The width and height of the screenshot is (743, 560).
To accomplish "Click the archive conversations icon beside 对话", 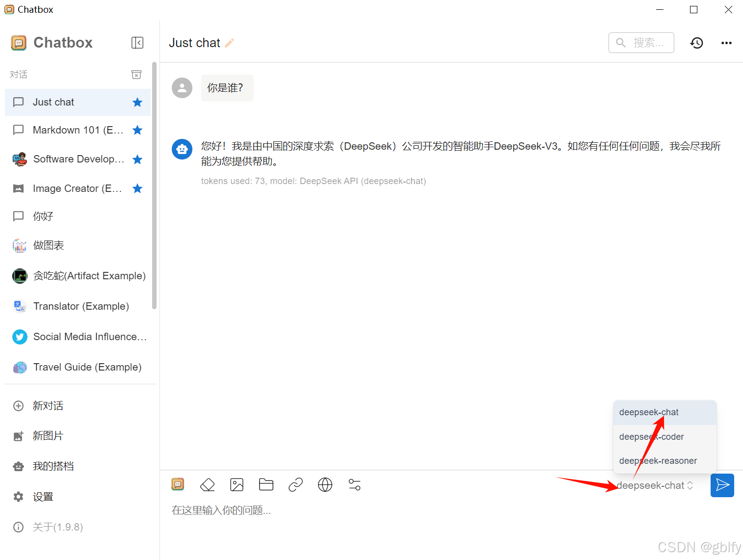I will pos(136,75).
